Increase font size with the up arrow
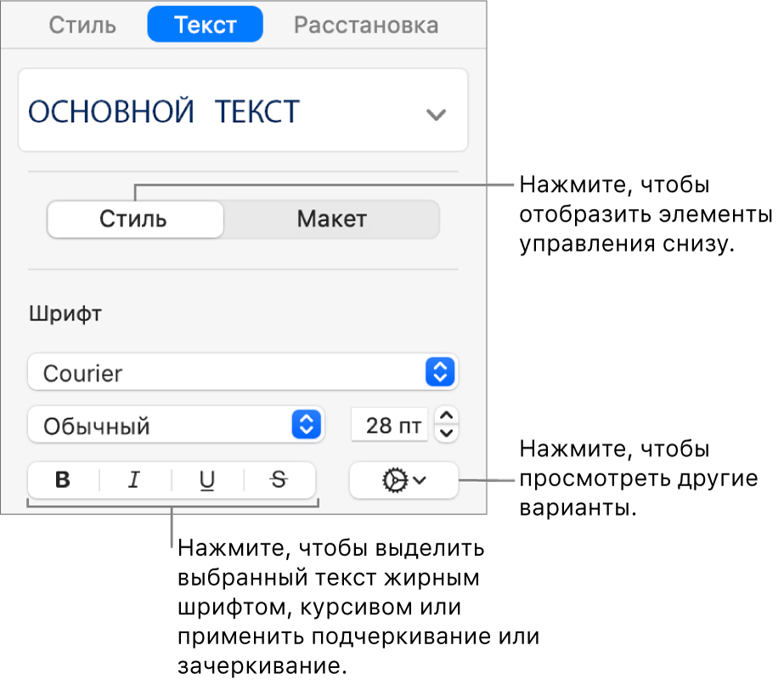The width and height of the screenshot is (784, 685). (x=448, y=416)
